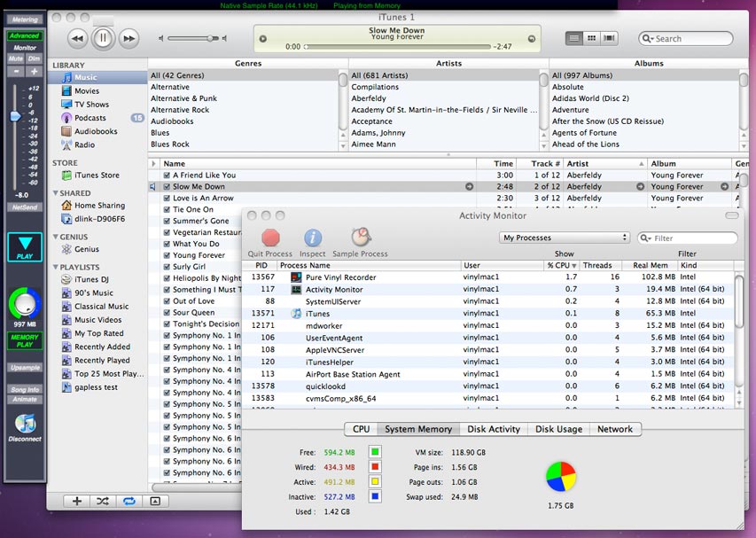Viewport: 756px width, 538px height.
Task: Skip to next track in iTunes
Action: coord(129,39)
